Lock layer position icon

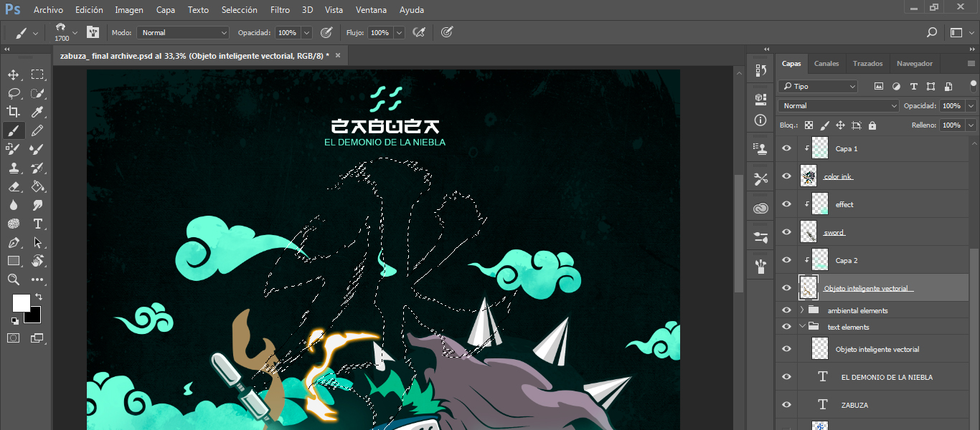[x=840, y=125]
